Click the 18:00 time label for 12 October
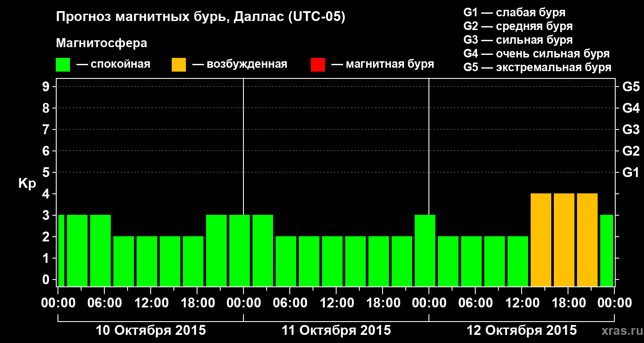 [568, 303]
